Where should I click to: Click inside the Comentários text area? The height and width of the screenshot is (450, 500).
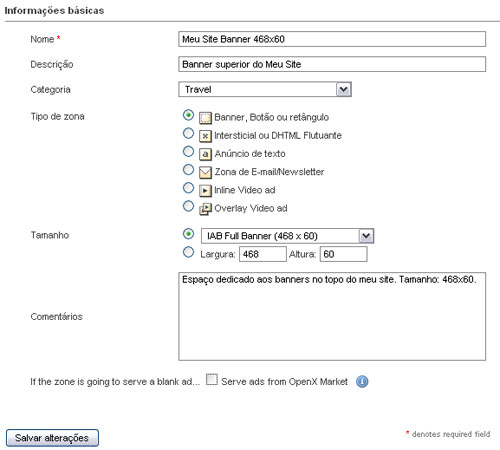[x=332, y=316]
